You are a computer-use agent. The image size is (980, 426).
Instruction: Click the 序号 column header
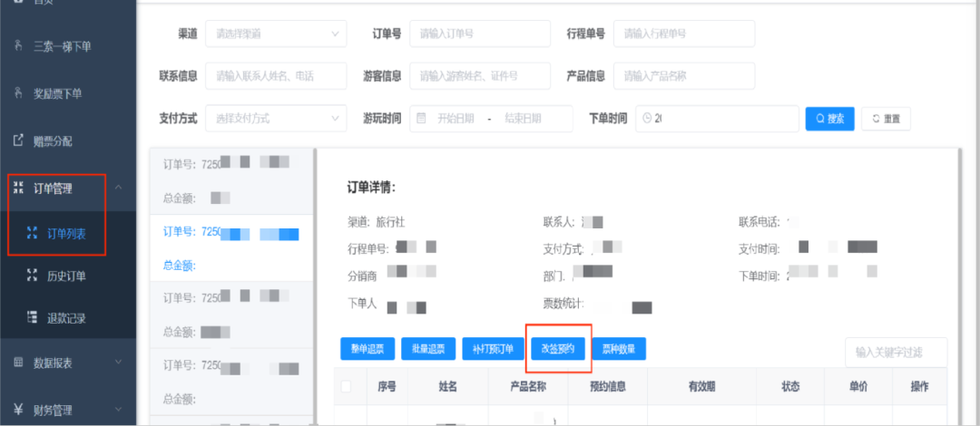point(387,387)
